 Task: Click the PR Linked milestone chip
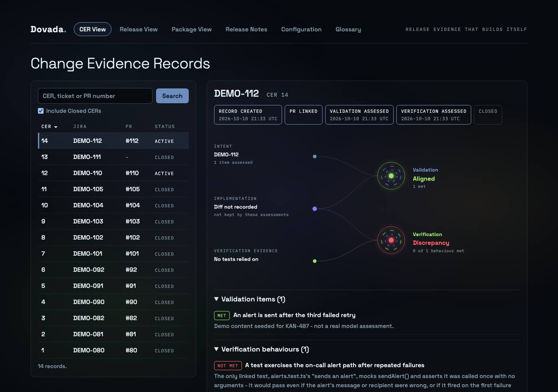304,115
